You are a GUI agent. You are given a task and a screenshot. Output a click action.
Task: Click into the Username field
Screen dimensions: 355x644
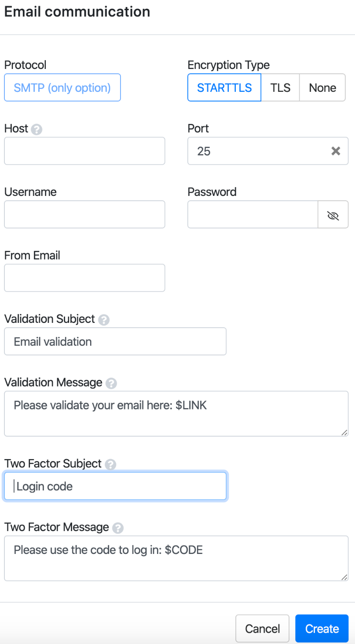84,215
